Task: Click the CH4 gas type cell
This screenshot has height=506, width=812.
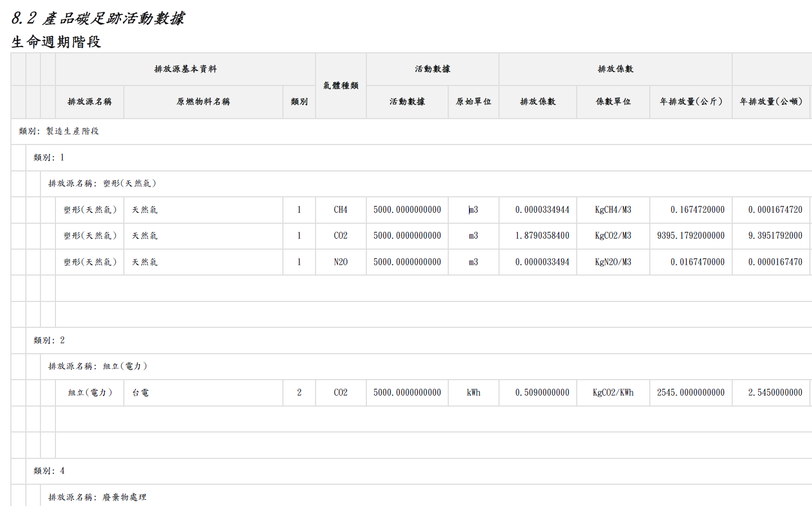Action: coord(340,210)
